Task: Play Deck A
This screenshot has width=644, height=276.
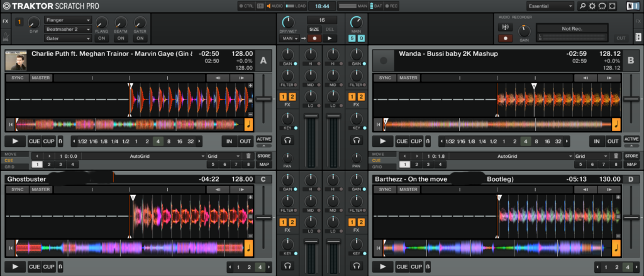Action: point(15,141)
